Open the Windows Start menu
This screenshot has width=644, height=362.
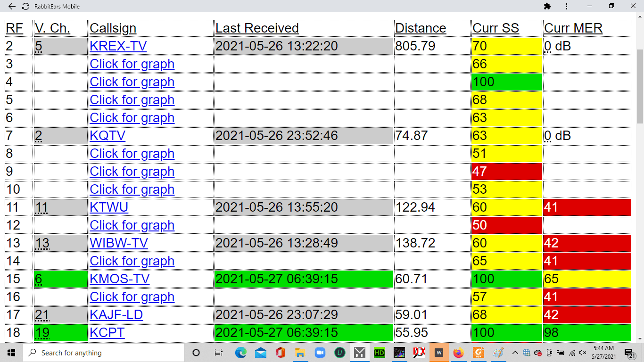point(11,353)
